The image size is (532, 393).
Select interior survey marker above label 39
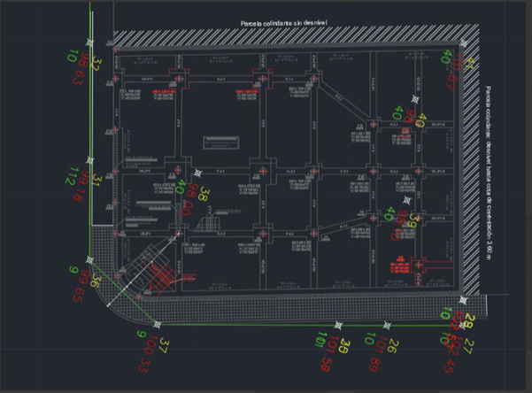coord(407,200)
